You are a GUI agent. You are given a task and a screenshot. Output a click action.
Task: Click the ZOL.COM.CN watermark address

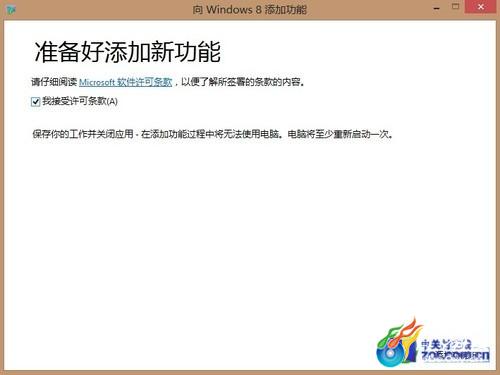pyautogui.click(x=455, y=356)
